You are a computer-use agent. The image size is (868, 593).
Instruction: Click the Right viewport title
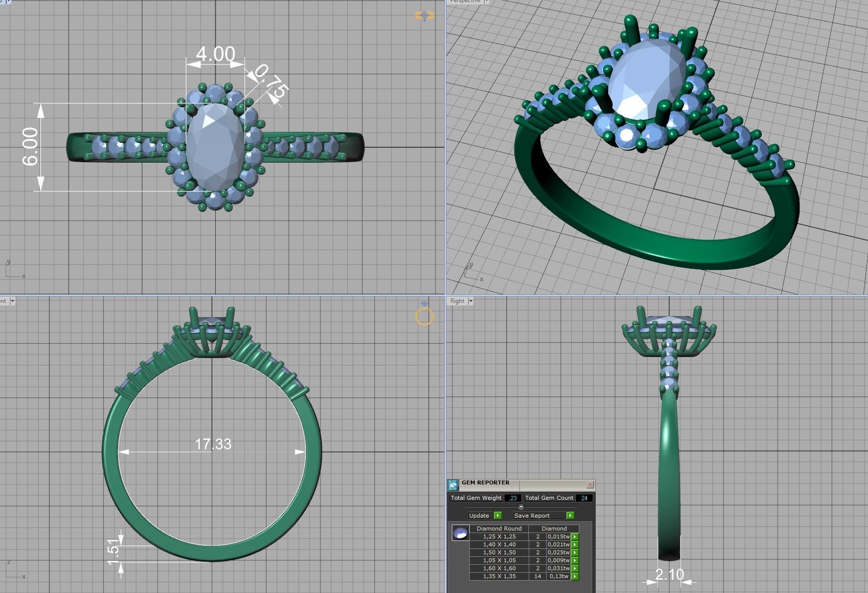click(457, 301)
